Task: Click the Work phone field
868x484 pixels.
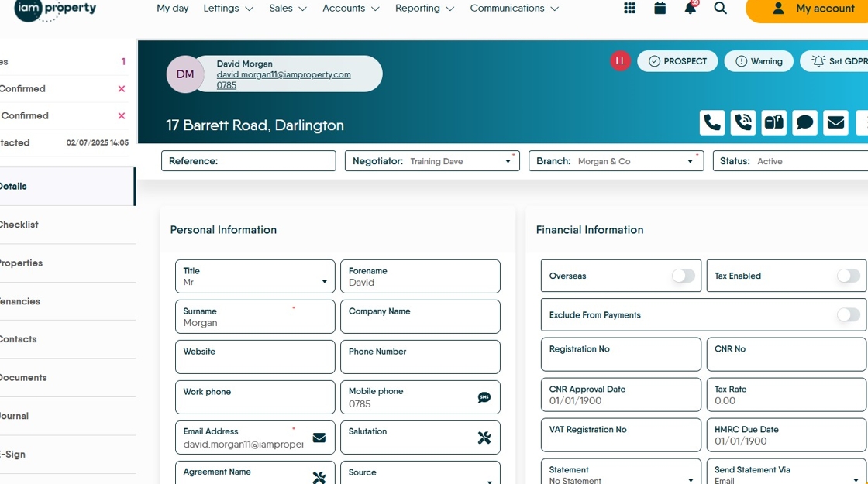Action: coord(255,397)
